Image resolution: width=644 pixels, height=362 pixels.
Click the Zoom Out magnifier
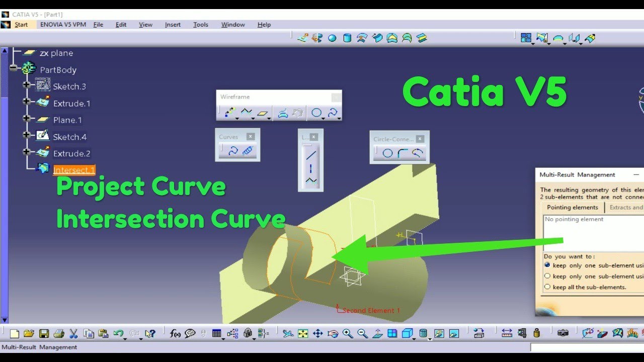pos(362,333)
